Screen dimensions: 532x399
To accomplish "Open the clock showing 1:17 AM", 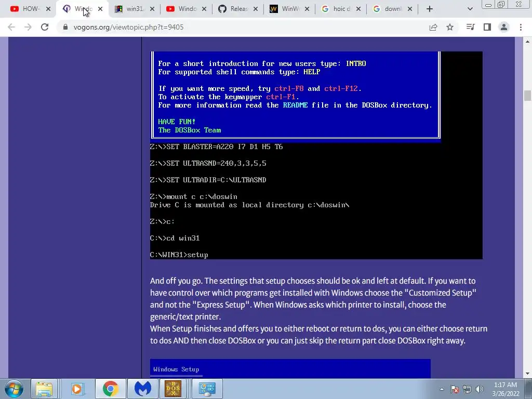I will click(x=506, y=389).
